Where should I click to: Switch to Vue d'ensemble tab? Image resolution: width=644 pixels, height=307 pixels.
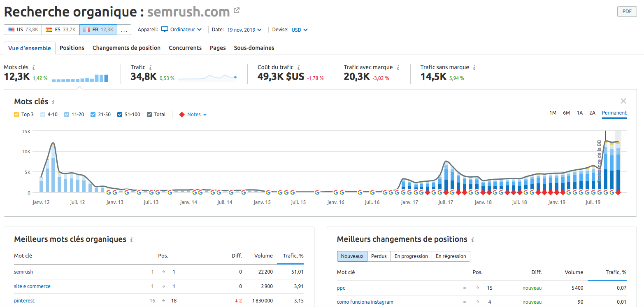pyautogui.click(x=30, y=48)
